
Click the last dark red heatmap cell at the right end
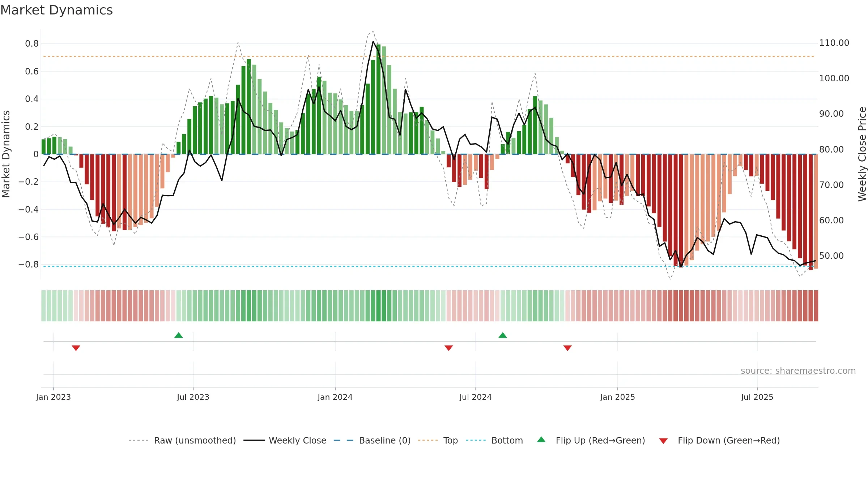[816, 306]
